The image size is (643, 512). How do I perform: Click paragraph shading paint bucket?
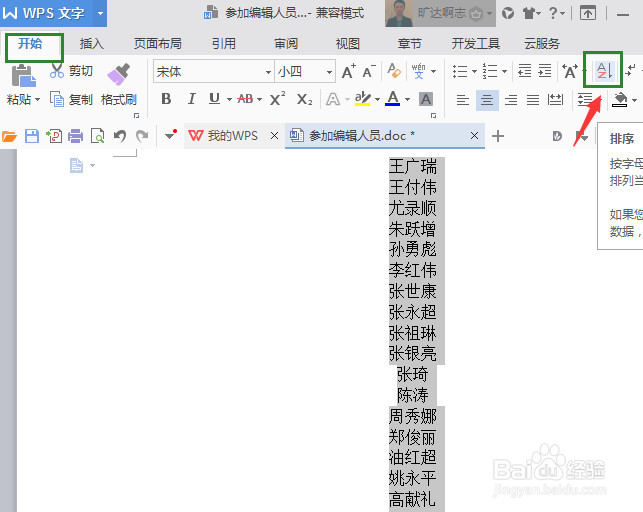[620, 99]
